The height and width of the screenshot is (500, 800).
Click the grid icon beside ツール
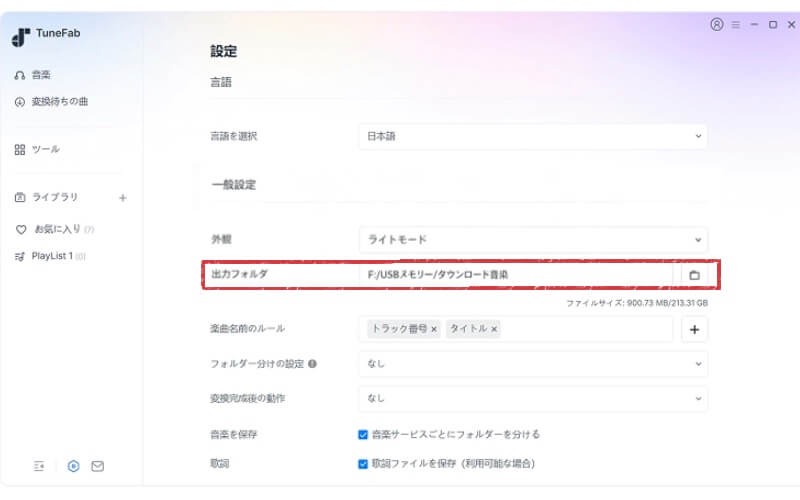[20, 149]
